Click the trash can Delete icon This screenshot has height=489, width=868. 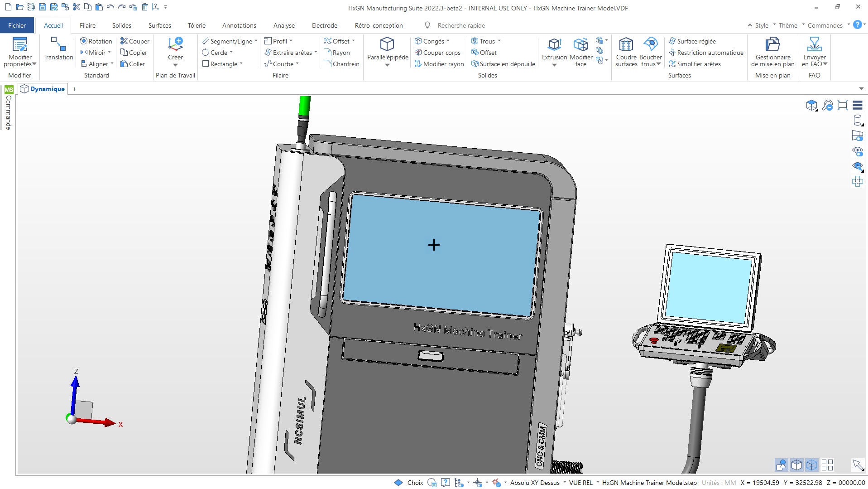click(144, 7)
